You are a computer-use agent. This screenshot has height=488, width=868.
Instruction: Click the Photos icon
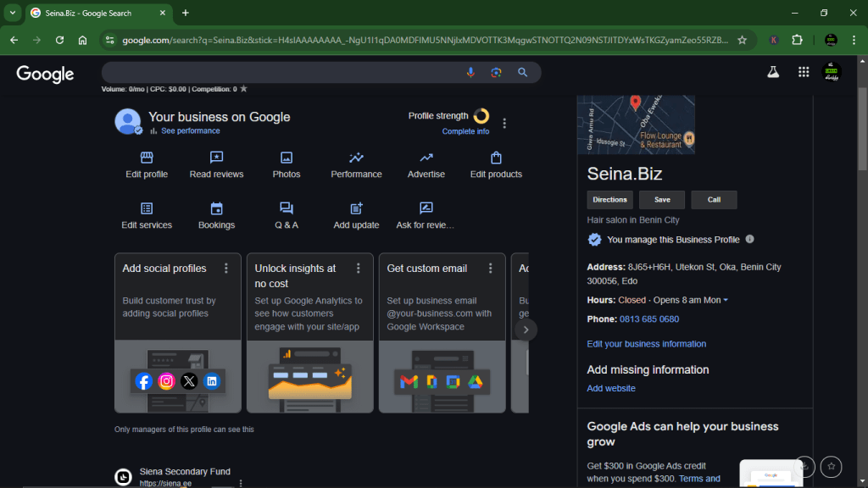(287, 158)
